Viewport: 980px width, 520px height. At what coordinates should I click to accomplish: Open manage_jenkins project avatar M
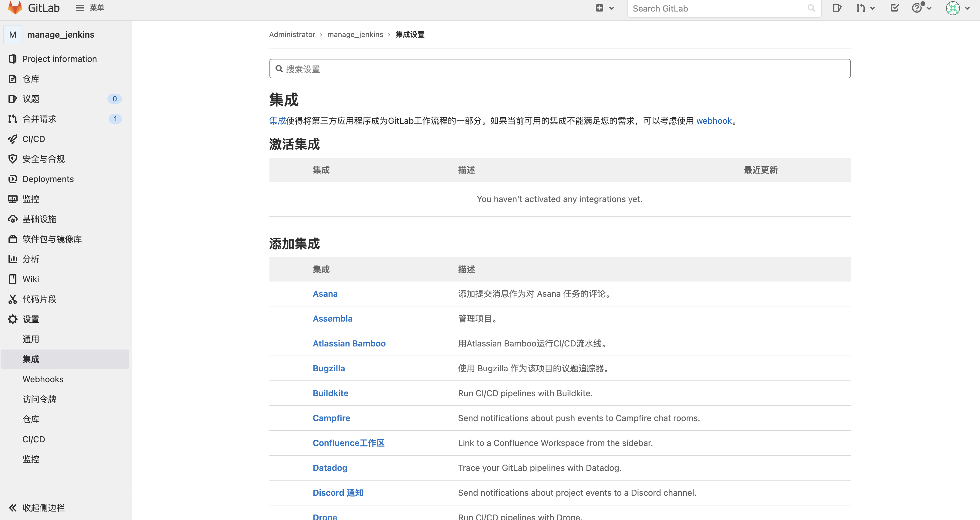coord(12,35)
